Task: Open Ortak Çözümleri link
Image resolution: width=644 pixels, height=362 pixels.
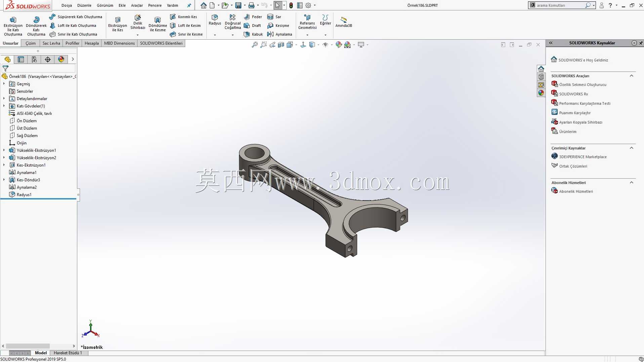Action: coord(573,166)
